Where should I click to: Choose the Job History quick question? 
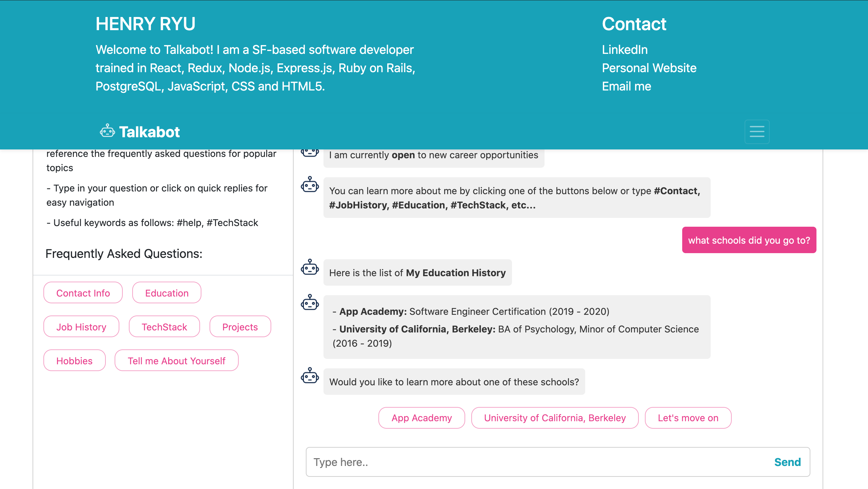81,327
